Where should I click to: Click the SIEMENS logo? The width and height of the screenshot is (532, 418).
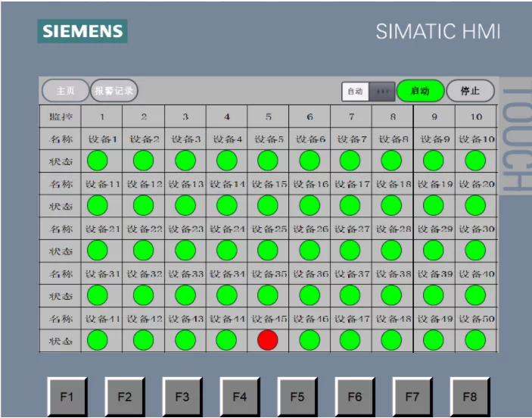(x=82, y=31)
